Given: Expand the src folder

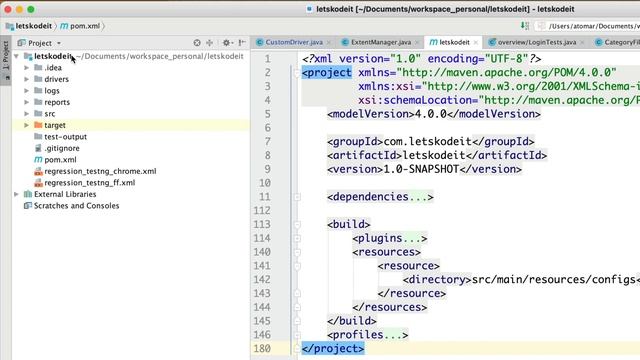Looking at the screenshot, I should click(x=27, y=113).
